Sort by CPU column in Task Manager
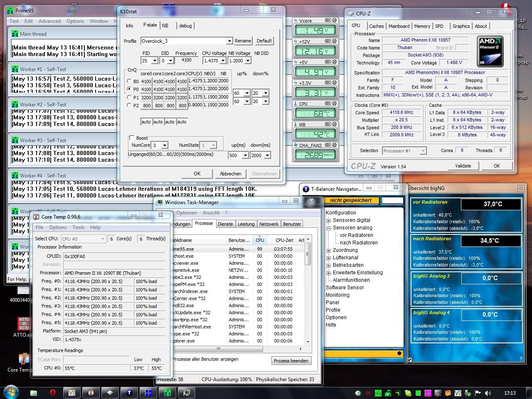This screenshot has width=532, height=399. tap(260, 240)
